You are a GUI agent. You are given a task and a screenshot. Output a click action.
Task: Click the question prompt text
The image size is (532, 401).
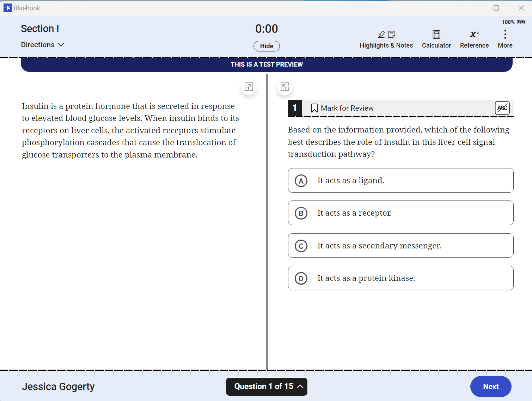(398, 142)
